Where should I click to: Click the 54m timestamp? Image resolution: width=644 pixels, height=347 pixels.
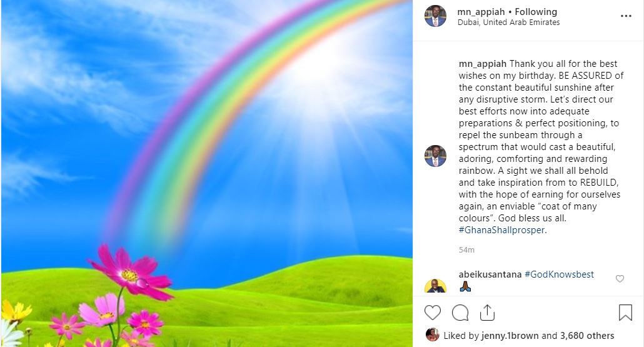point(466,249)
